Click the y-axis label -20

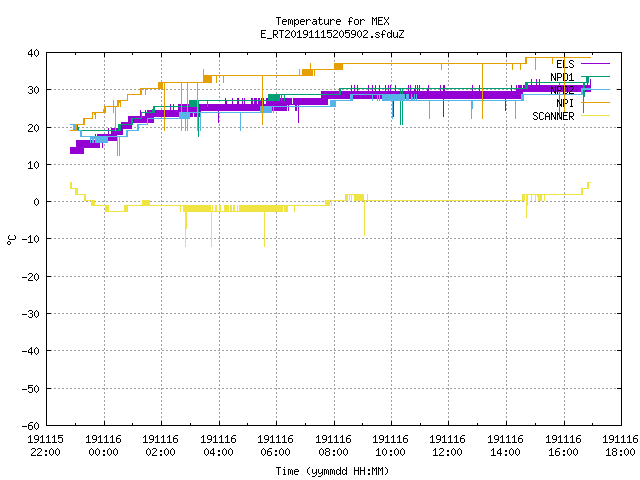(31, 277)
